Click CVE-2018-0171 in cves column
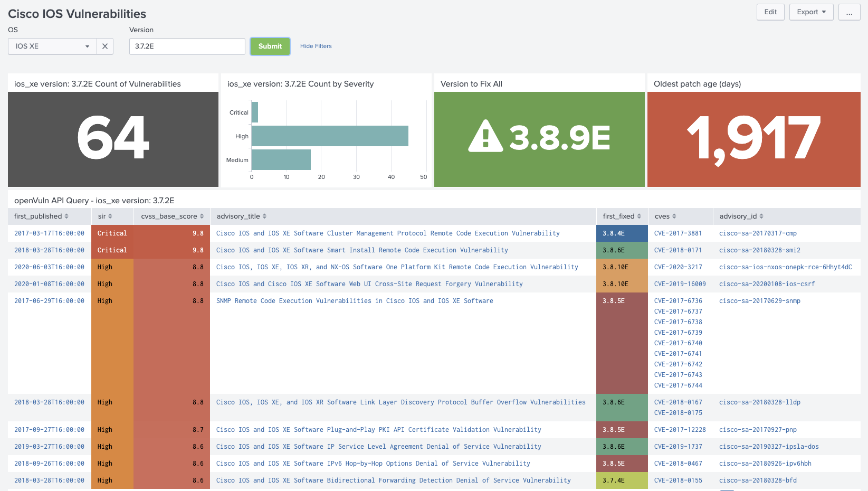This screenshot has width=868, height=491. pyautogui.click(x=678, y=250)
